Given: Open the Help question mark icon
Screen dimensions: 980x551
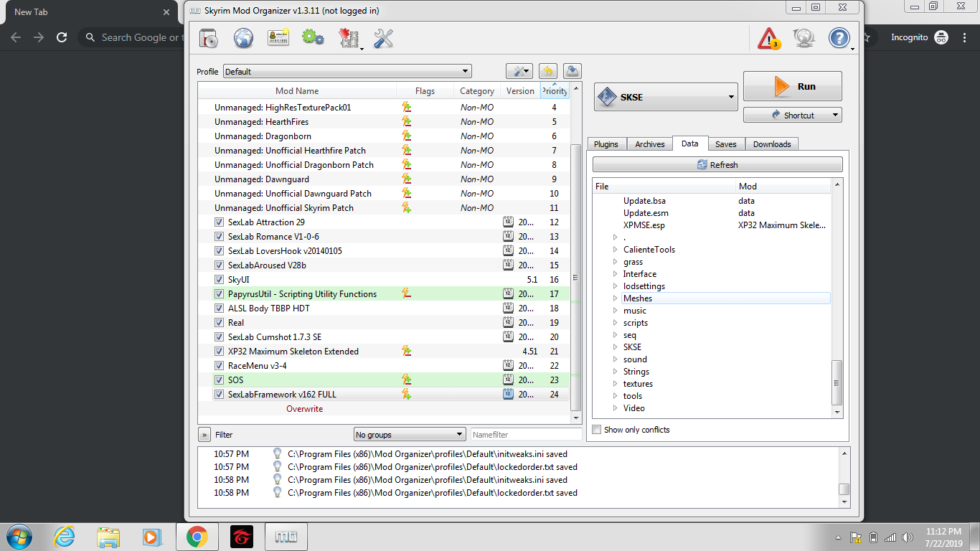Looking at the screenshot, I should [839, 37].
